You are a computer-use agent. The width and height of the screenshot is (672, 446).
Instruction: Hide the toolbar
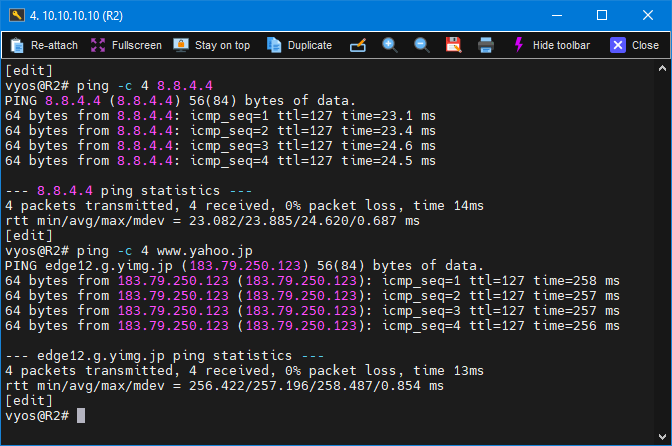click(x=552, y=45)
